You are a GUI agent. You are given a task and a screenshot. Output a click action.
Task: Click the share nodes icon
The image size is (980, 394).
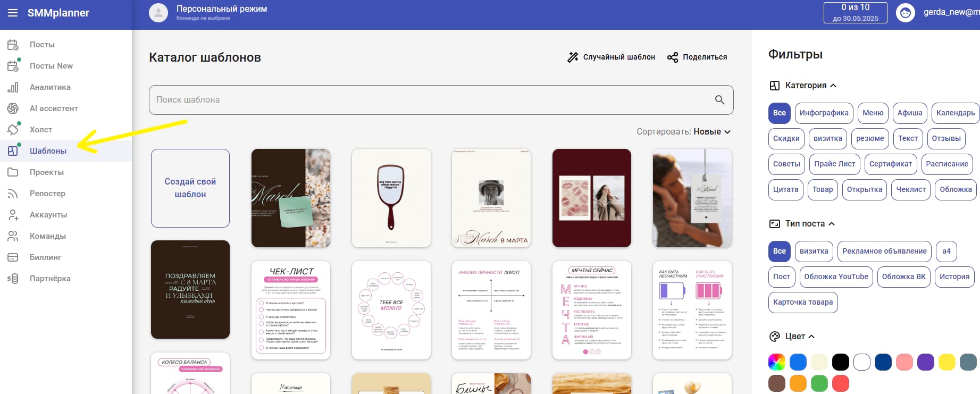673,57
